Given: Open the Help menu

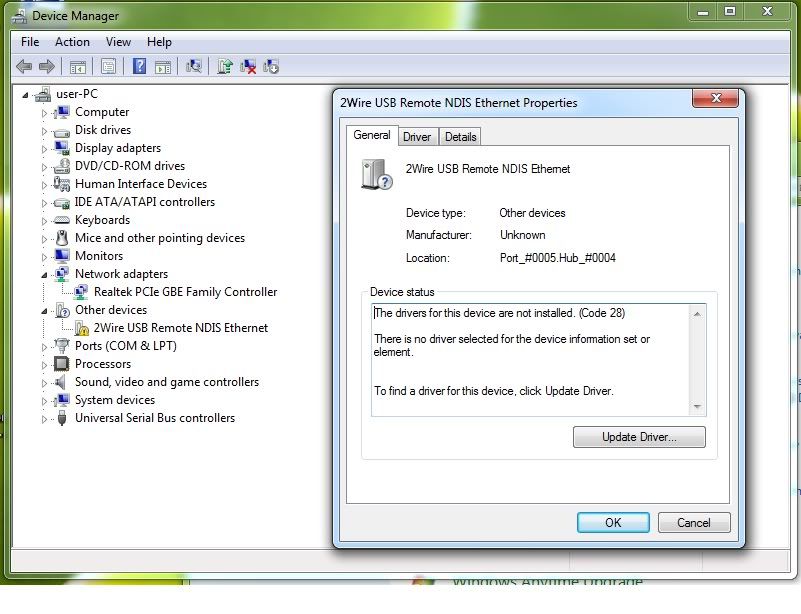Looking at the screenshot, I should pos(159,42).
